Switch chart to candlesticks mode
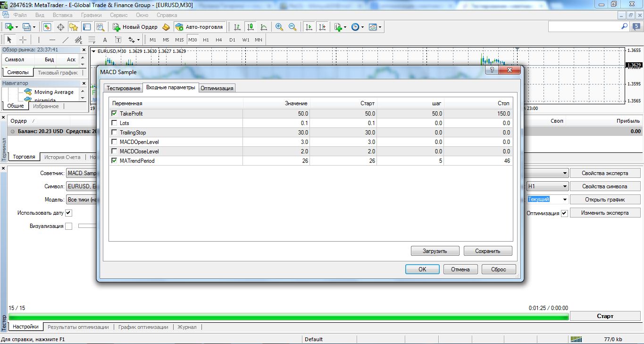This screenshot has width=644, height=344. 251,27
